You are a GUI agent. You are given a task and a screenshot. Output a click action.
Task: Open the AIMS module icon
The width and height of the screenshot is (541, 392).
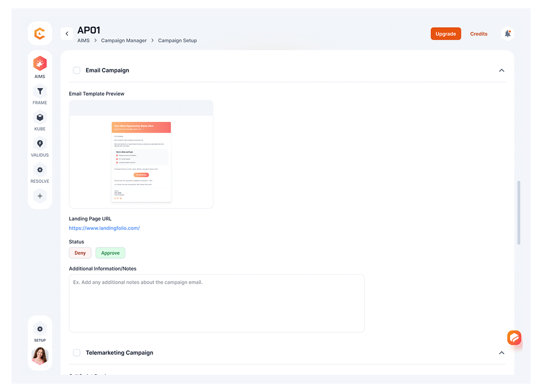[40, 64]
